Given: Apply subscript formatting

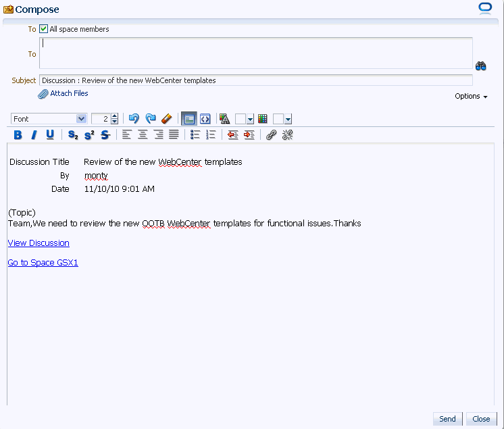Looking at the screenshot, I should tap(73, 135).
